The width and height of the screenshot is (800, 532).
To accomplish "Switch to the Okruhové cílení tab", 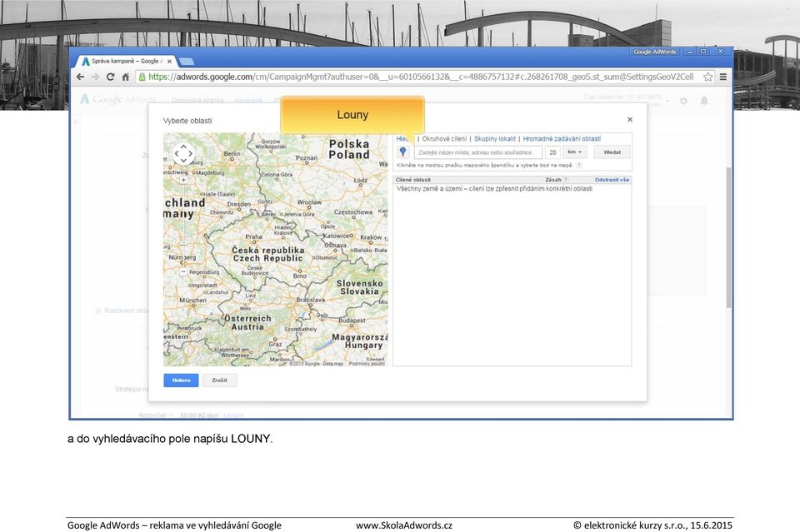I will point(444,138).
